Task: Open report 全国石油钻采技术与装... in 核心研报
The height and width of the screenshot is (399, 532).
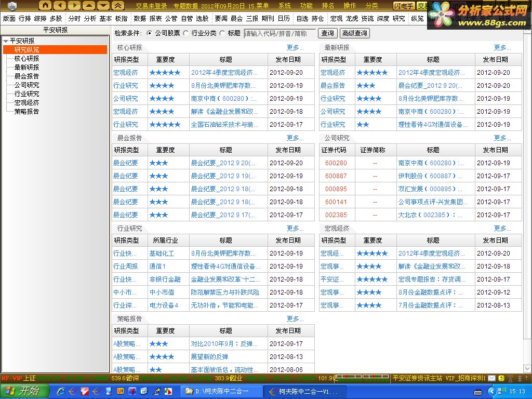Action: tap(224, 125)
